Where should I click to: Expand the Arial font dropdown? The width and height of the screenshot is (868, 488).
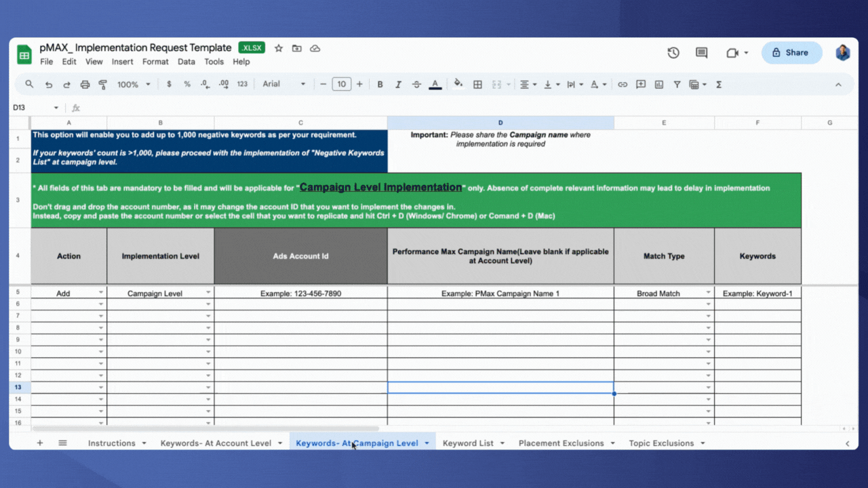[284, 84]
